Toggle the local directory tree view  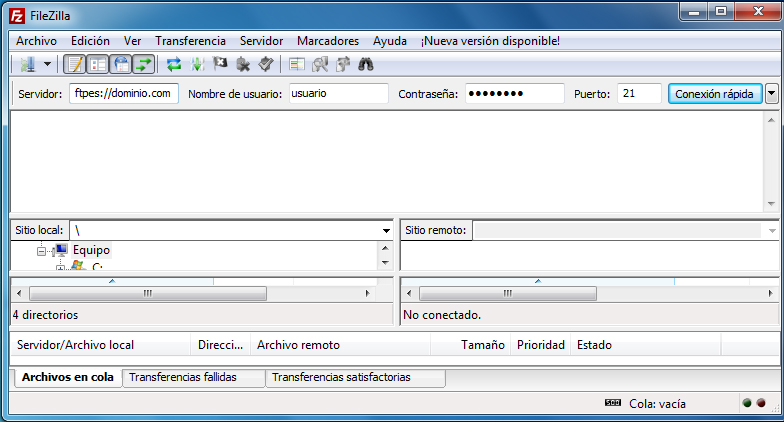click(x=98, y=64)
